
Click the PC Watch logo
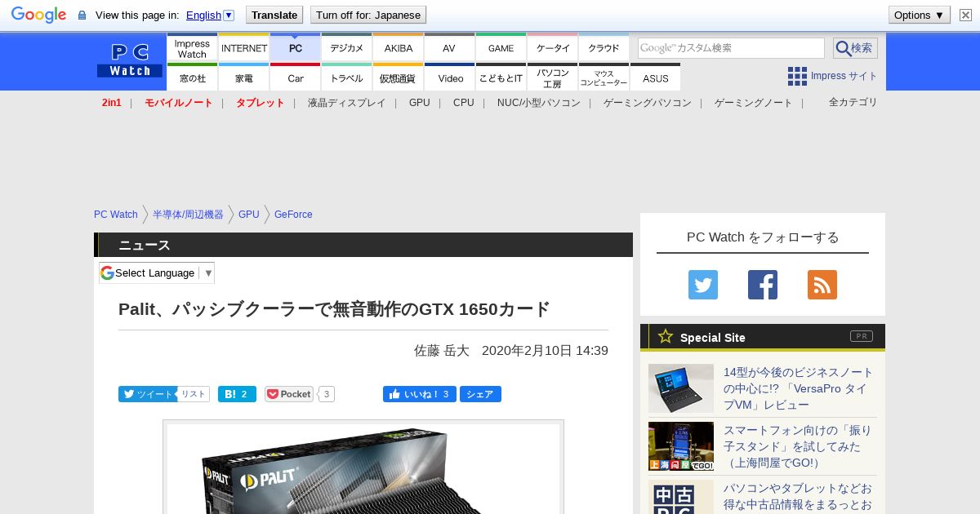pyautogui.click(x=130, y=61)
